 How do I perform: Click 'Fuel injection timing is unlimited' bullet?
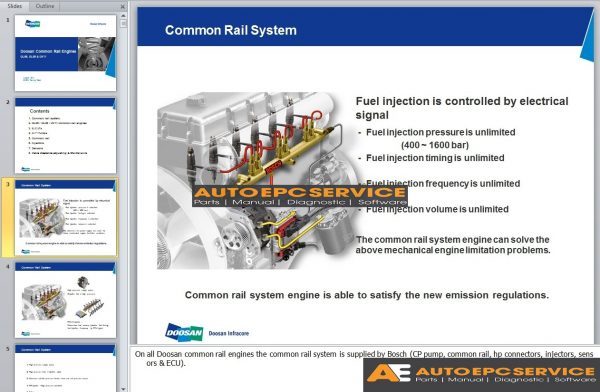[x=435, y=158]
